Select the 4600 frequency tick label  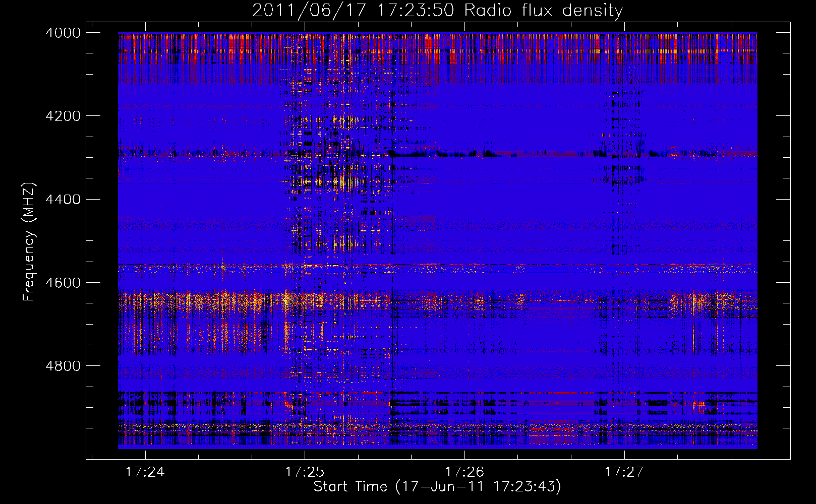coord(63,283)
